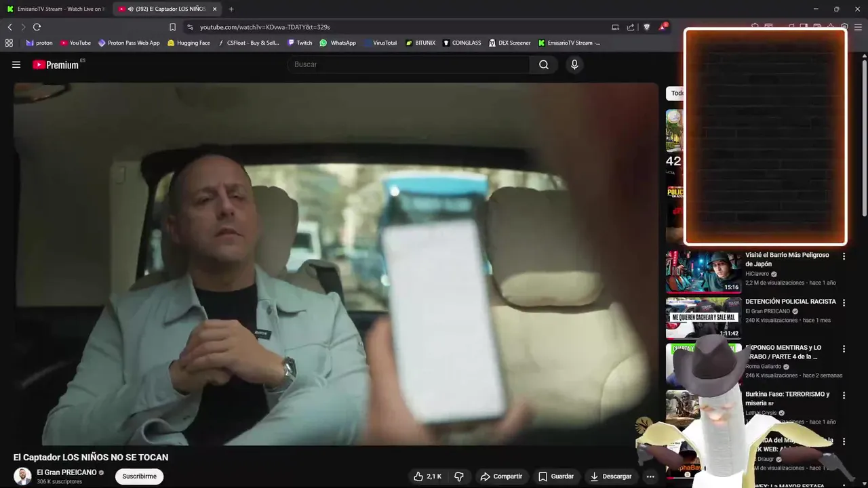The image size is (868, 488).
Task: Open the Lethal Crysis channel link
Action: pos(761,413)
